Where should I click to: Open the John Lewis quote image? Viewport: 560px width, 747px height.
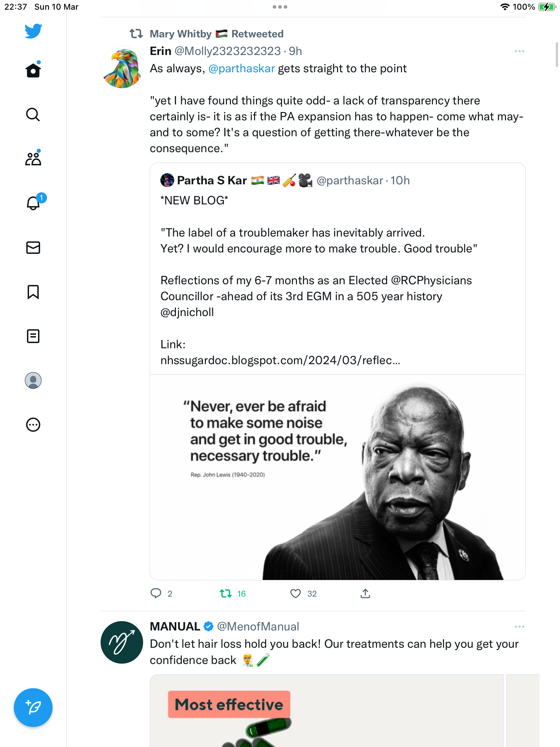(x=337, y=477)
